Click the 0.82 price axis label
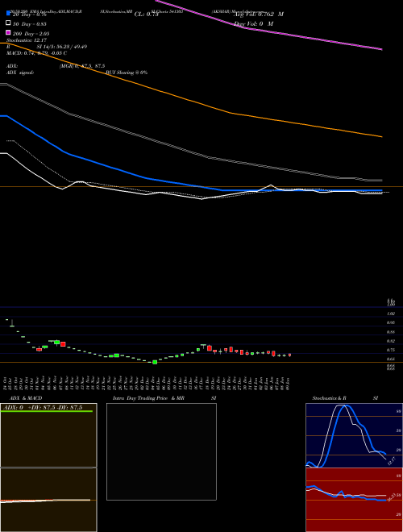This screenshot has height=532, width=403. [391, 341]
